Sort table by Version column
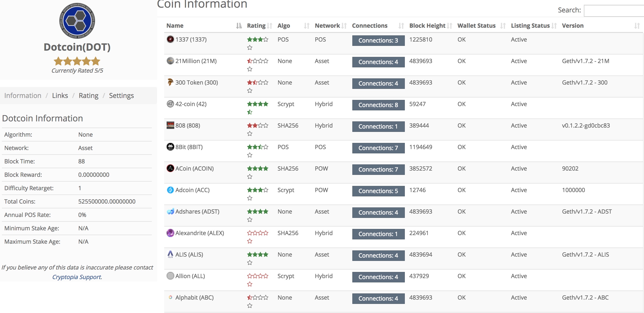644x313 pixels. click(572, 26)
